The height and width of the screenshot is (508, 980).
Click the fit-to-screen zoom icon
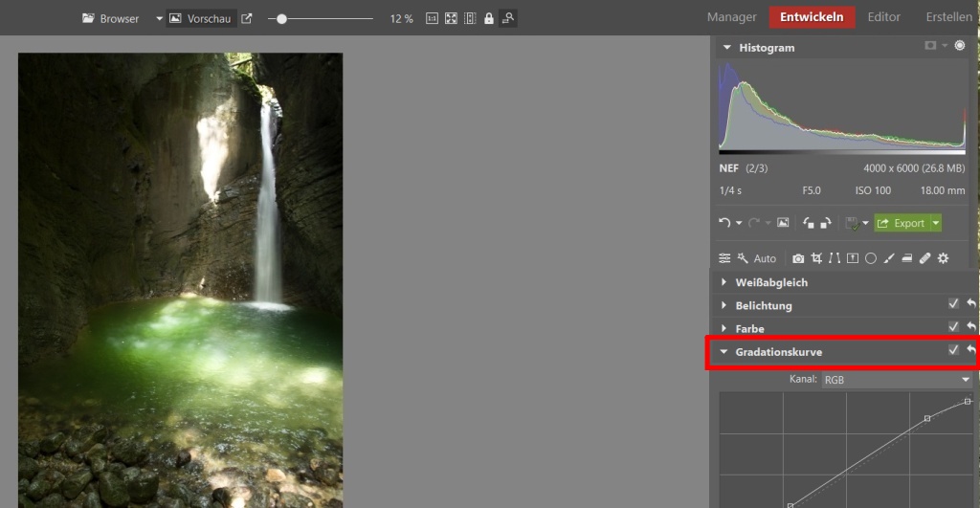coord(451,18)
